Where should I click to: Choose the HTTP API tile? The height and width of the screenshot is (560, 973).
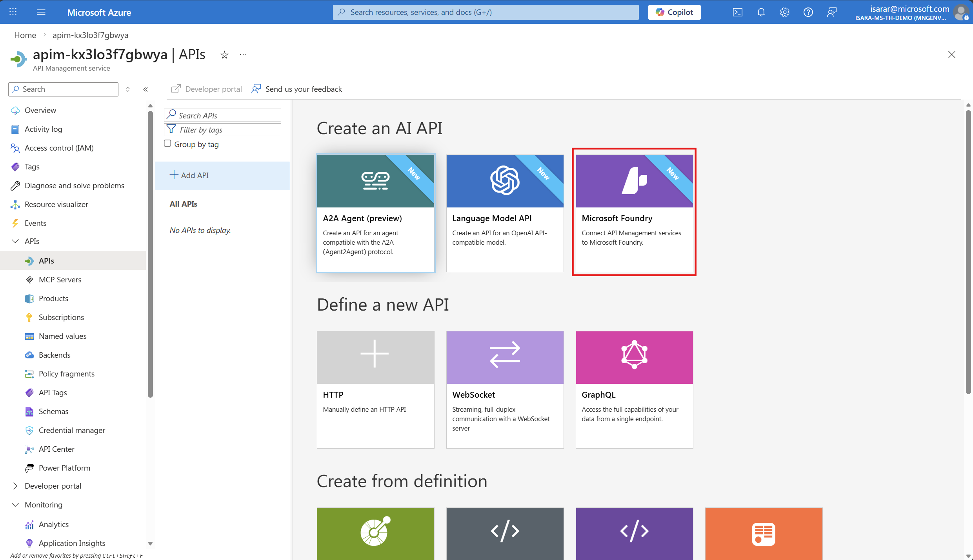[376, 389]
